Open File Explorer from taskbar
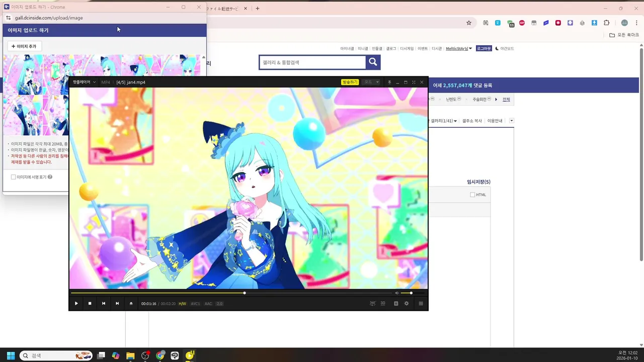 click(130, 355)
